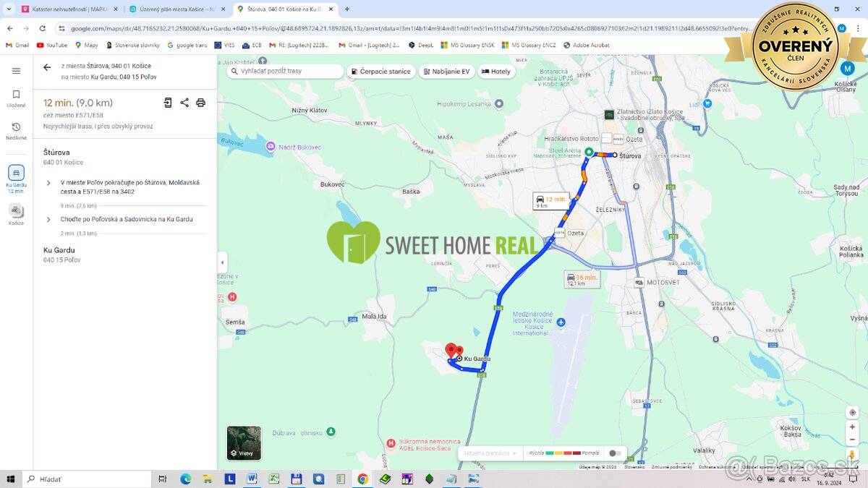The image size is (868, 488).
Task: Expand the Poľovská a Sadovnícka step
Action: (48, 219)
